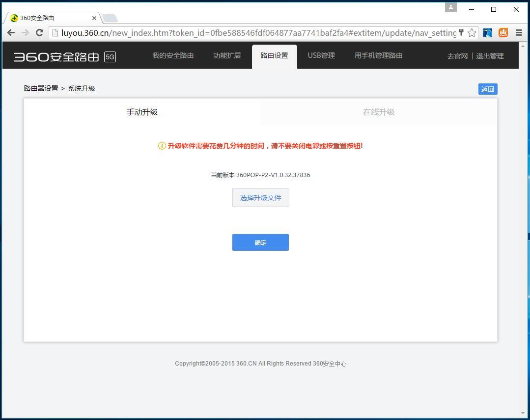Open saved password key icon

[461, 32]
